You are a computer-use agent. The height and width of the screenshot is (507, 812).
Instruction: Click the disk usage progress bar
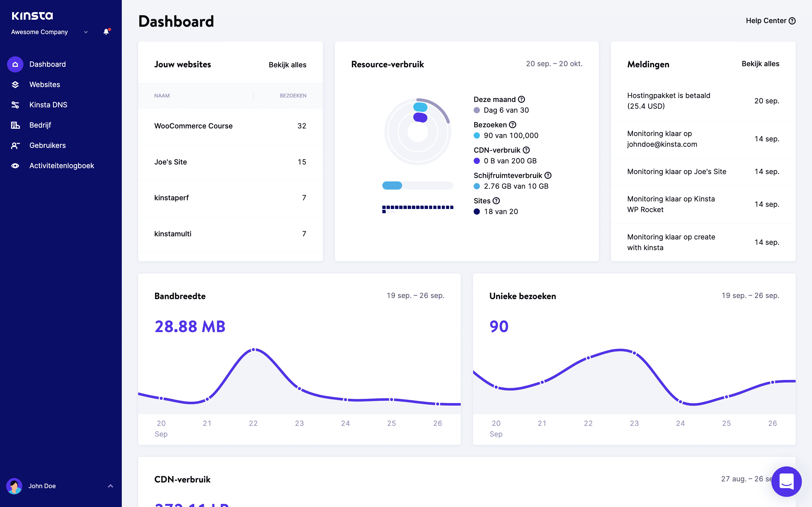pyautogui.click(x=418, y=185)
